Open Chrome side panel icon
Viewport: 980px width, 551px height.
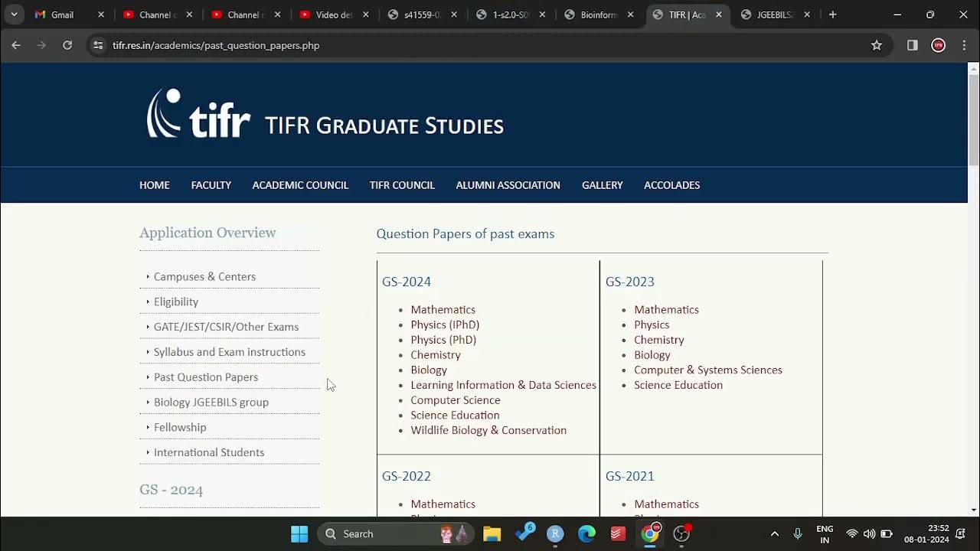point(913,45)
